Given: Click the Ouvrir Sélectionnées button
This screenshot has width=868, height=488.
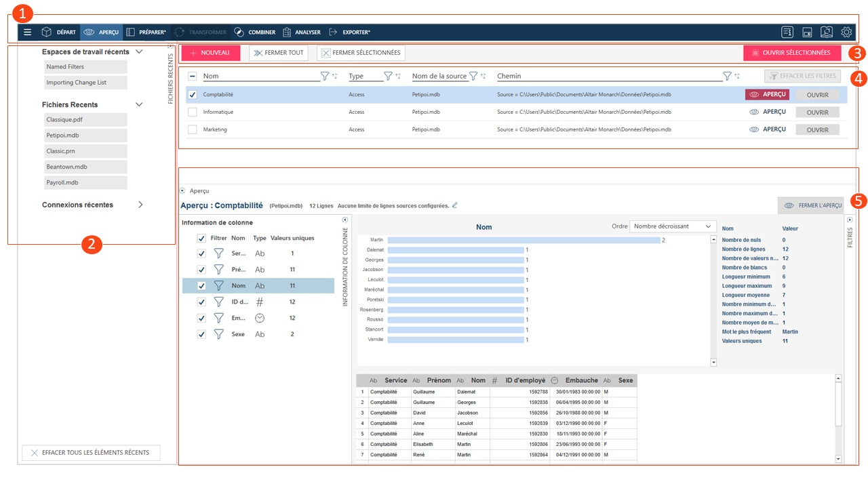Looking at the screenshot, I should pyautogui.click(x=791, y=53).
